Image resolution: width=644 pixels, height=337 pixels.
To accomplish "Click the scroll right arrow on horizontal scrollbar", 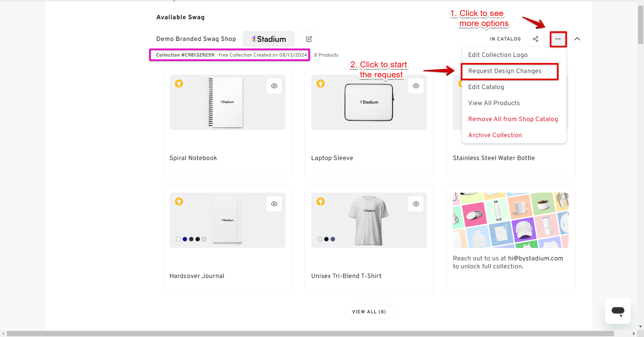I will [x=634, y=334].
